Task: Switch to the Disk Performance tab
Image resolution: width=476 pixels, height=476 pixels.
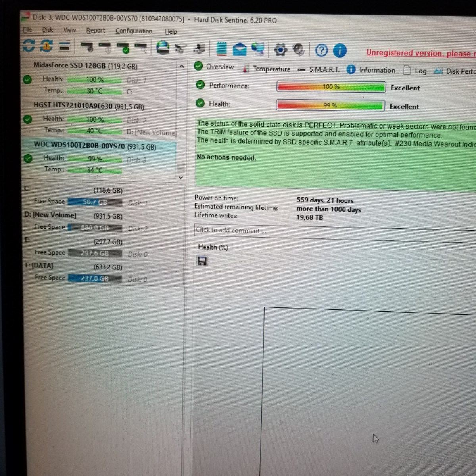Action: 455,71
